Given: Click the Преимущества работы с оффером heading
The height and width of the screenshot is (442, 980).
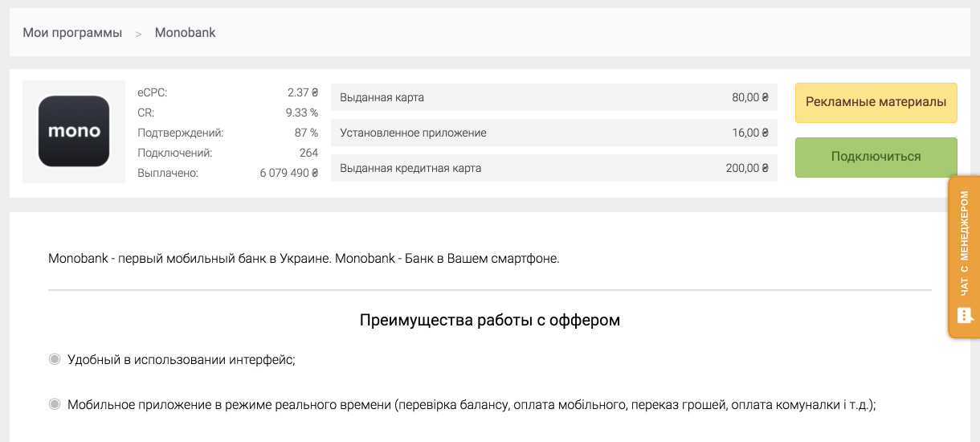Looking at the screenshot, I should (490, 320).
